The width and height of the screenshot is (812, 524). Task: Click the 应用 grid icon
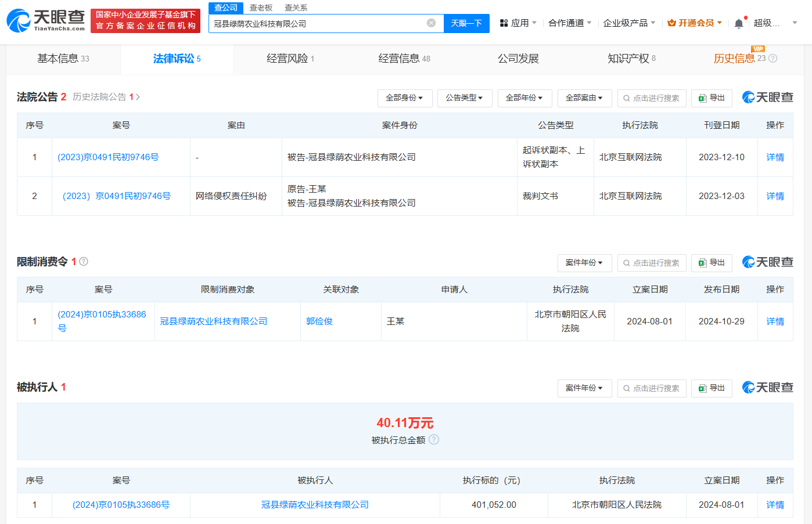click(504, 23)
